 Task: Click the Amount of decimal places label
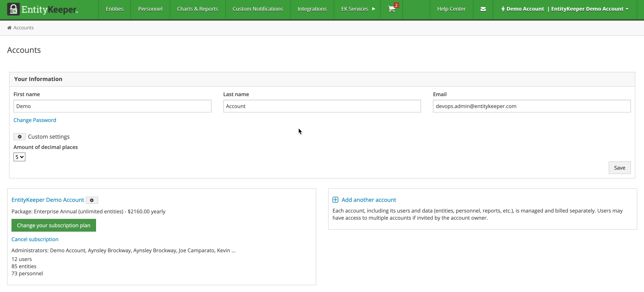point(45,147)
